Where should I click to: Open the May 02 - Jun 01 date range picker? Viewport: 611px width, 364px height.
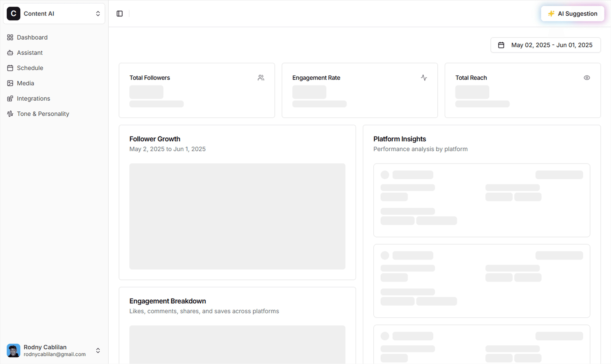545,45
